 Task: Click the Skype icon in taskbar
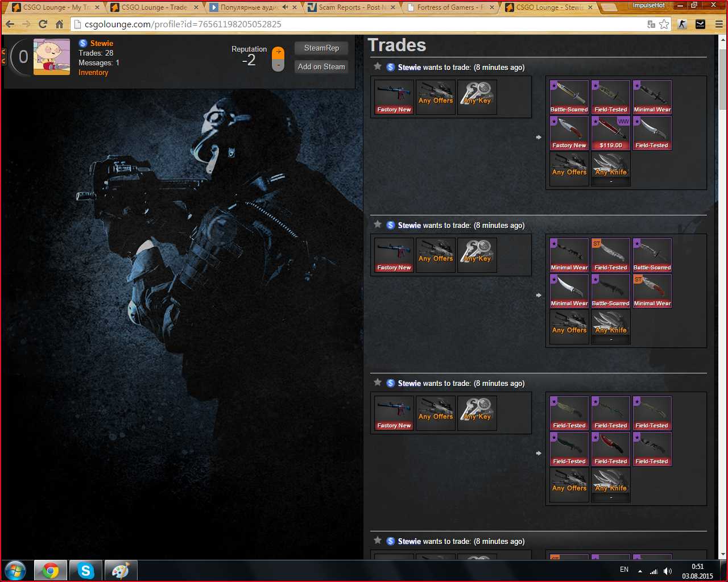[x=86, y=571]
